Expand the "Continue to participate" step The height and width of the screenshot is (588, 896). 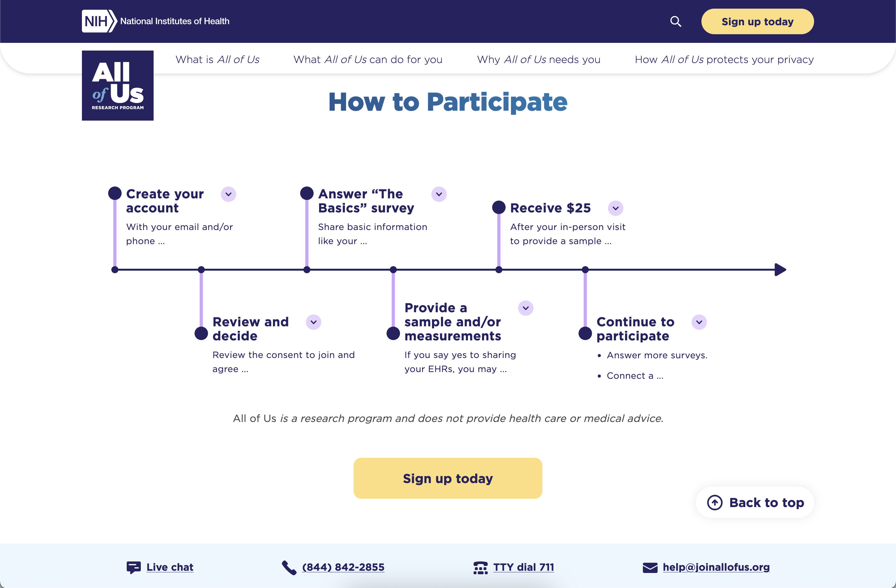click(x=699, y=322)
